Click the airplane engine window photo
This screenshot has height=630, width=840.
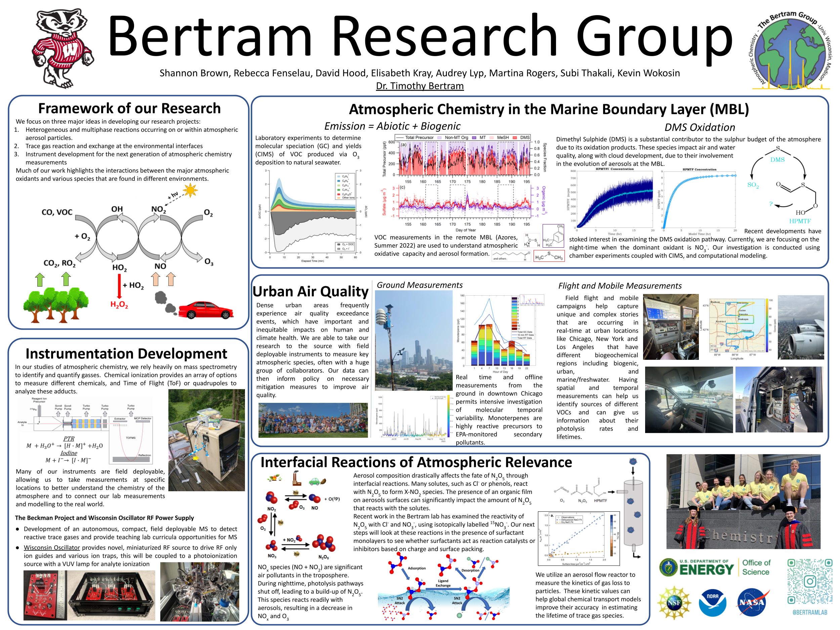(800, 327)
